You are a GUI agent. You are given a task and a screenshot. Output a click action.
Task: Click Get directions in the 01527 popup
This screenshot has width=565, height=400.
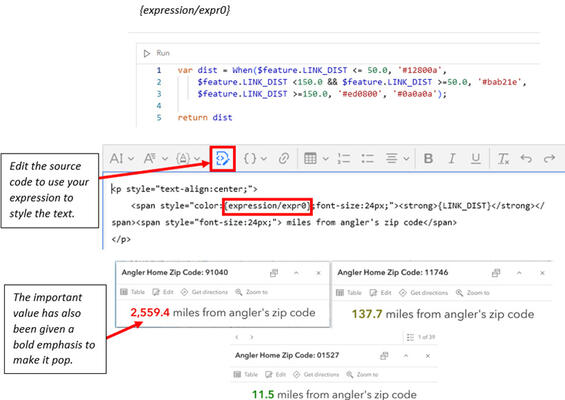coord(316,374)
